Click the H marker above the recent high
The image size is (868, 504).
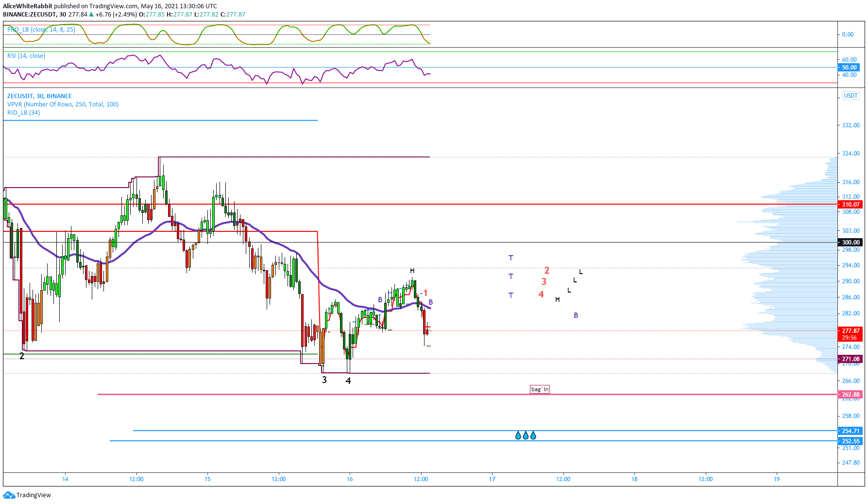click(412, 271)
